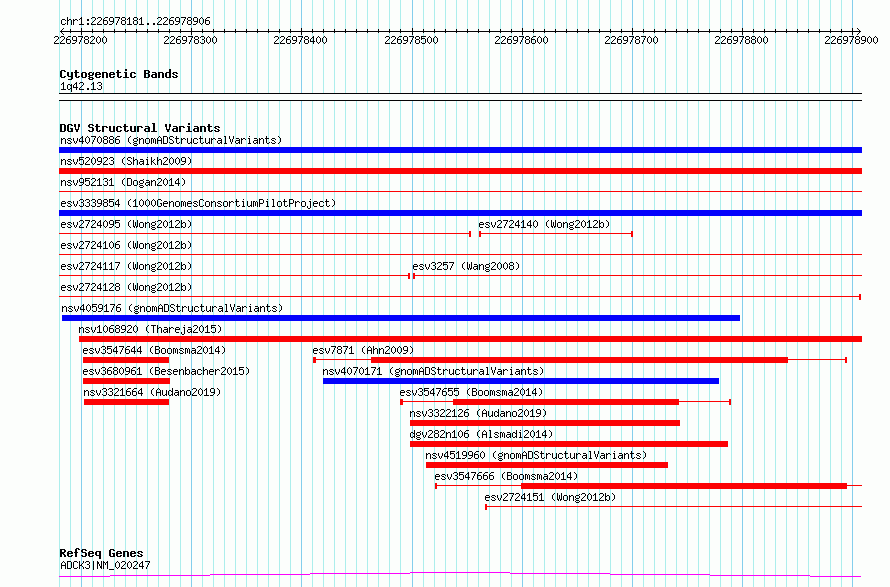Click ruler position 226978600
The width and height of the screenshot is (890, 587).
(x=522, y=40)
